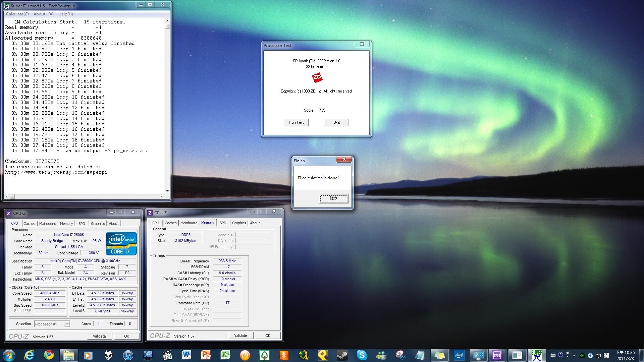Launch Excel from the taskbar
Screen dimensions: 644x362
click(225, 355)
